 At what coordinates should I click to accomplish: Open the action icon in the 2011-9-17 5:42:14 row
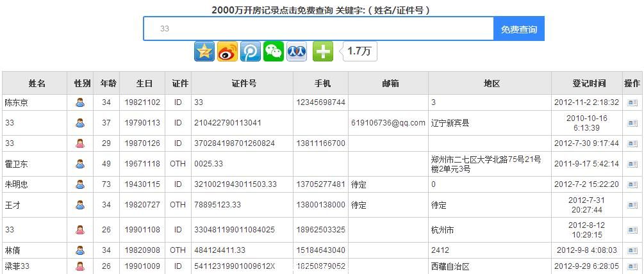(x=632, y=164)
